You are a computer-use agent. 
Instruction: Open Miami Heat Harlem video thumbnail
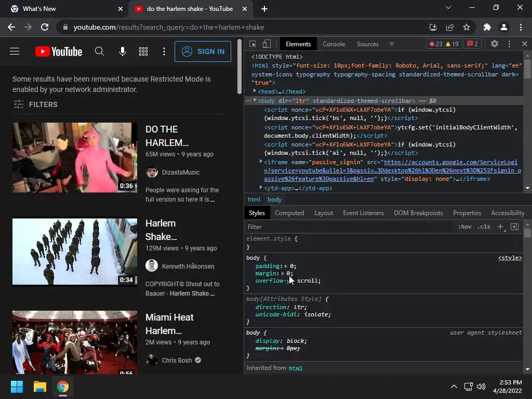pos(75,342)
